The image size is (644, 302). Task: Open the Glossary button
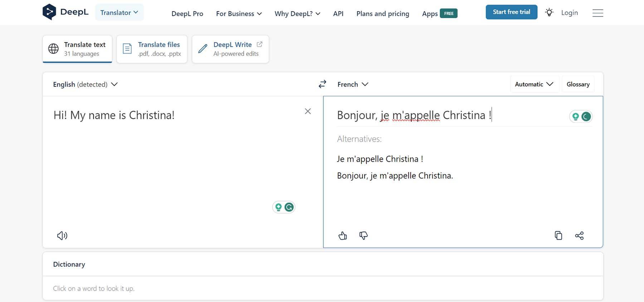(578, 84)
